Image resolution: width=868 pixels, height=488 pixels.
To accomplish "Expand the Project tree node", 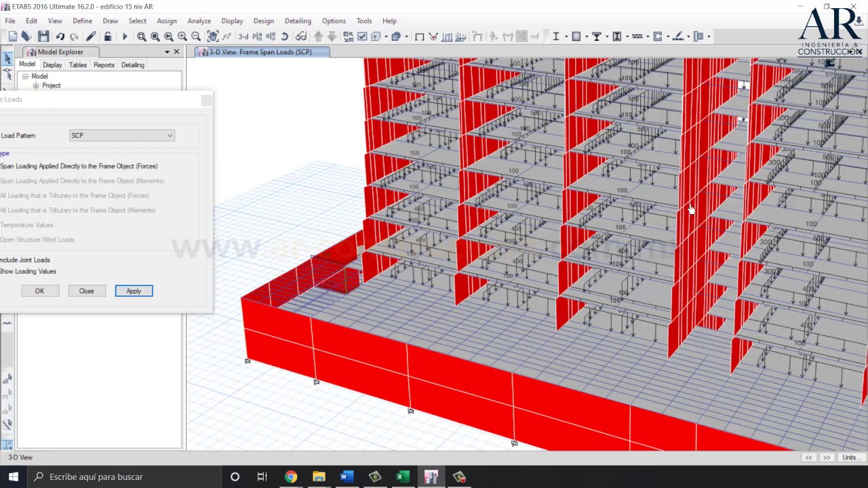I will coord(36,86).
